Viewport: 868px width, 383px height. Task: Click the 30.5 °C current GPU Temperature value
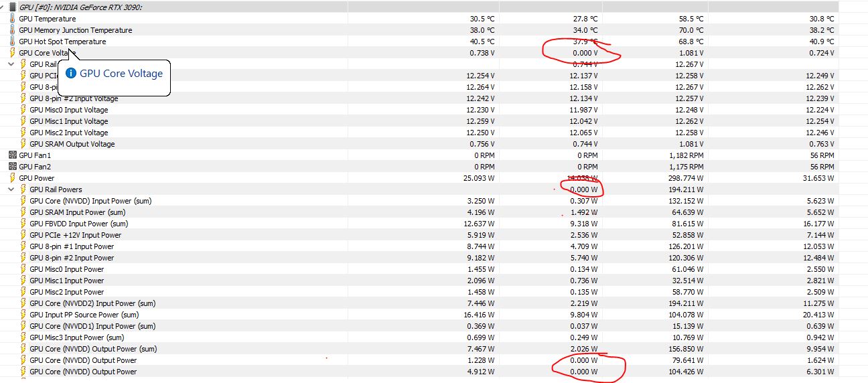click(482, 19)
